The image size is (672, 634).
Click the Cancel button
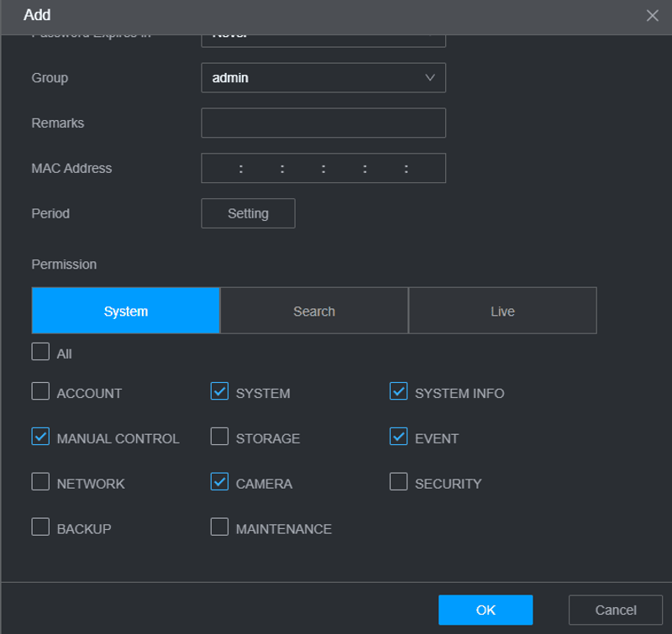(616, 610)
